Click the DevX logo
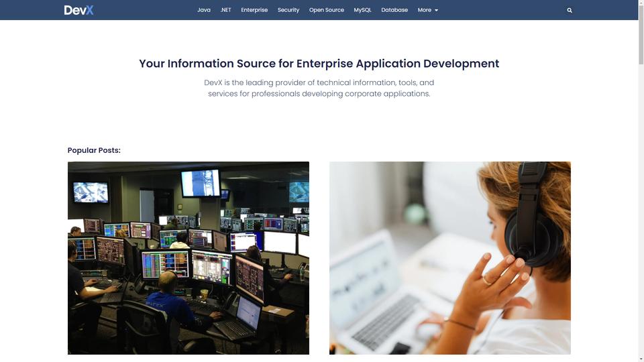Viewport: 644px width, 362px height. [78, 10]
